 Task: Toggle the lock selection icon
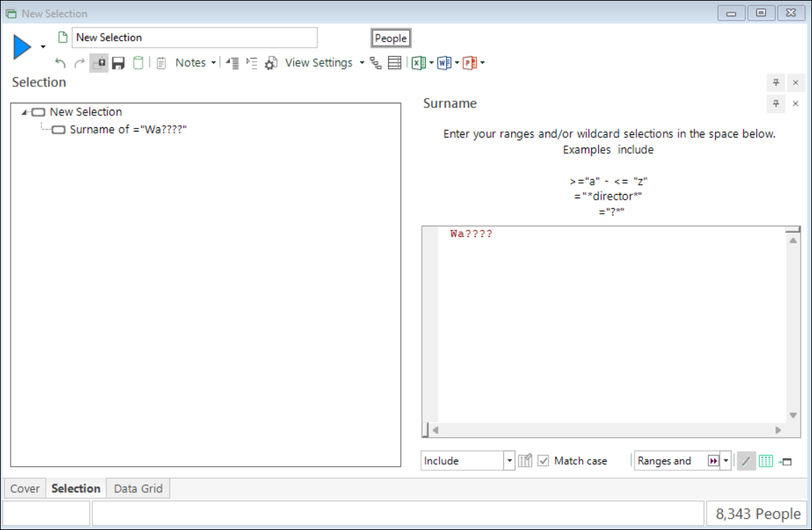coord(99,63)
